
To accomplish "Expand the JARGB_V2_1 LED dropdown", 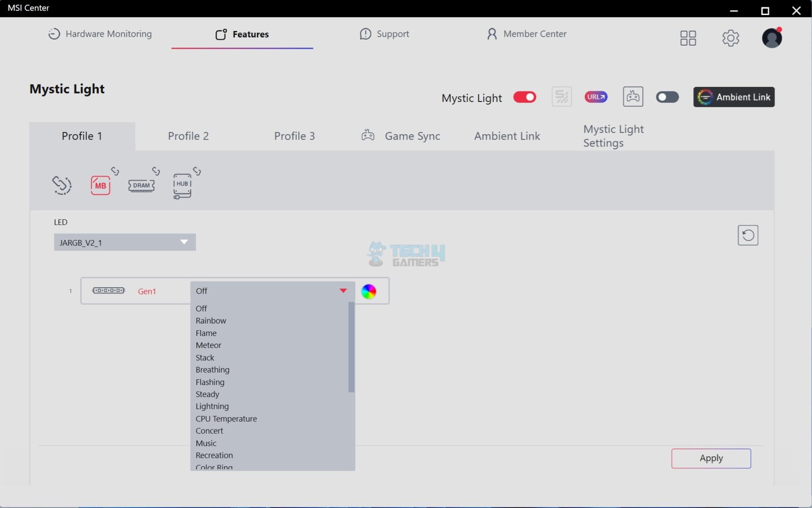I will coord(125,242).
